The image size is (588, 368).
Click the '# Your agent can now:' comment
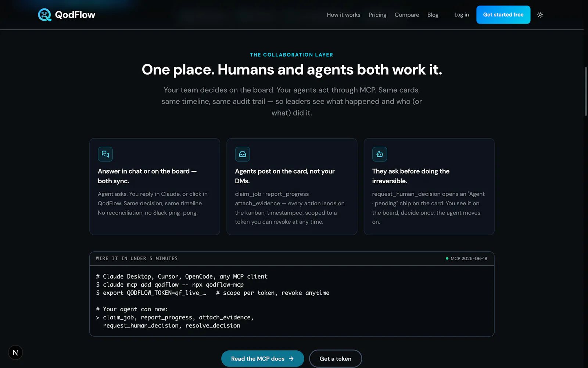click(x=132, y=309)
